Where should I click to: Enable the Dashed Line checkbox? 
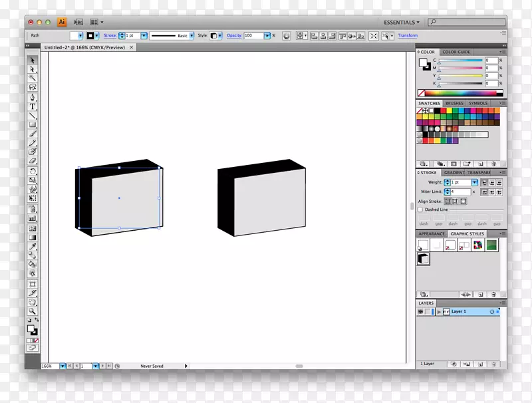(x=422, y=209)
